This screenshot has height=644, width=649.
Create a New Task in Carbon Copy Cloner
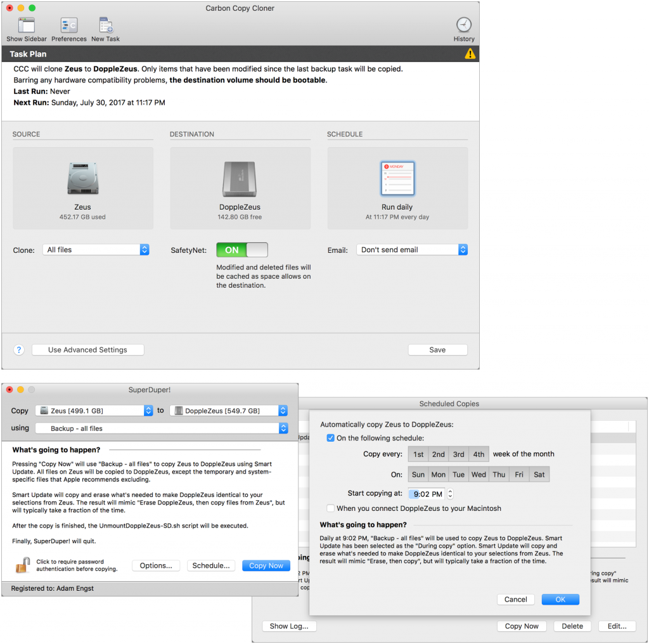106,25
